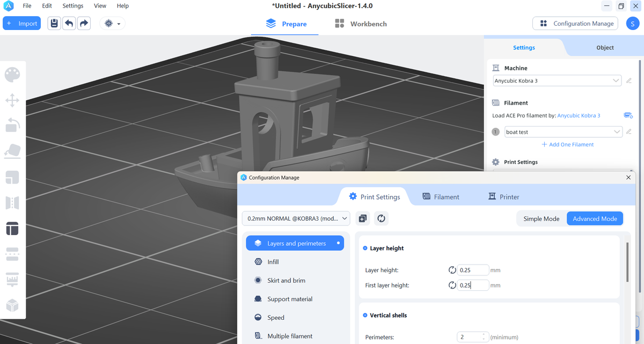Open the Print Settings tab in Configuration Manage
This screenshot has height=344, width=644.
(x=374, y=197)
